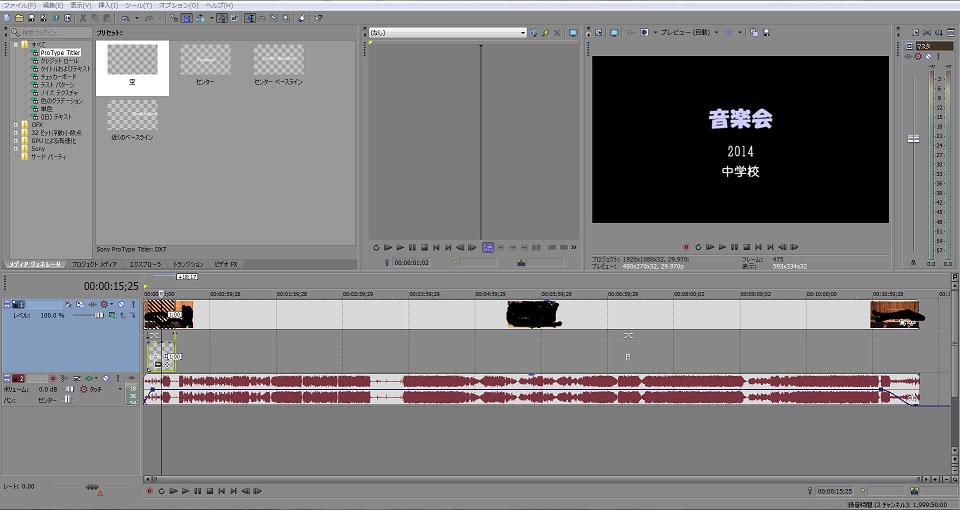This screenshot has height=510, width=960.
Task: Expand the 32 ビット浮動小数点 folder
Action: 16,132
